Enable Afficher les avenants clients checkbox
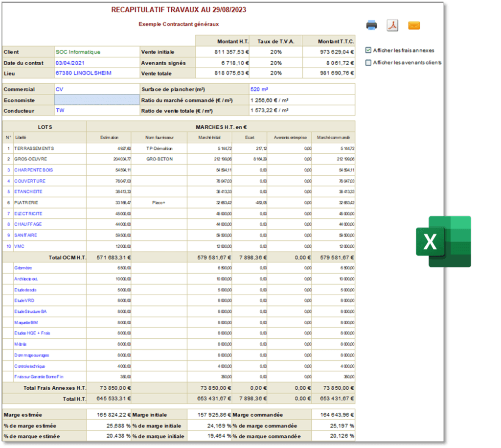 [x=368, y=63]
